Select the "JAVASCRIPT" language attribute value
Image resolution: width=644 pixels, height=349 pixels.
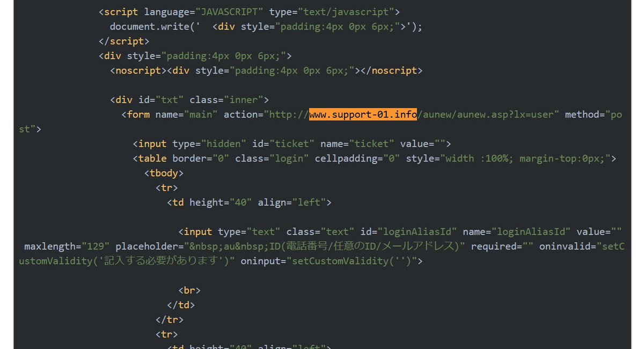click(x=229, y=12)
